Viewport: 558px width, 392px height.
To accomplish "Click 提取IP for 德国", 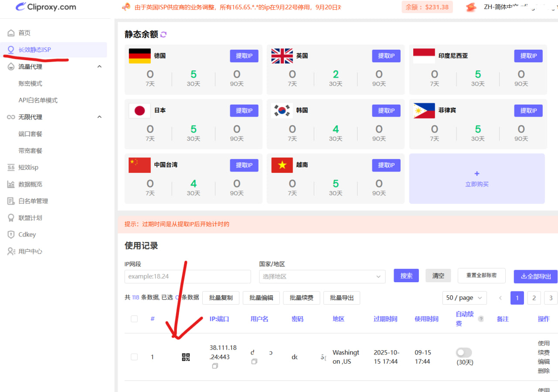I will 244,56.
